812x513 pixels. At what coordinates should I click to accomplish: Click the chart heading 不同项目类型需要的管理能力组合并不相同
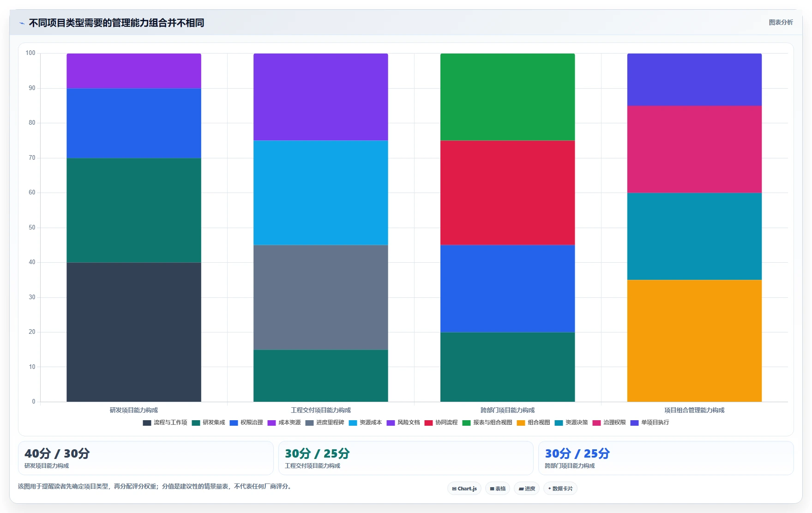(116, 23)
